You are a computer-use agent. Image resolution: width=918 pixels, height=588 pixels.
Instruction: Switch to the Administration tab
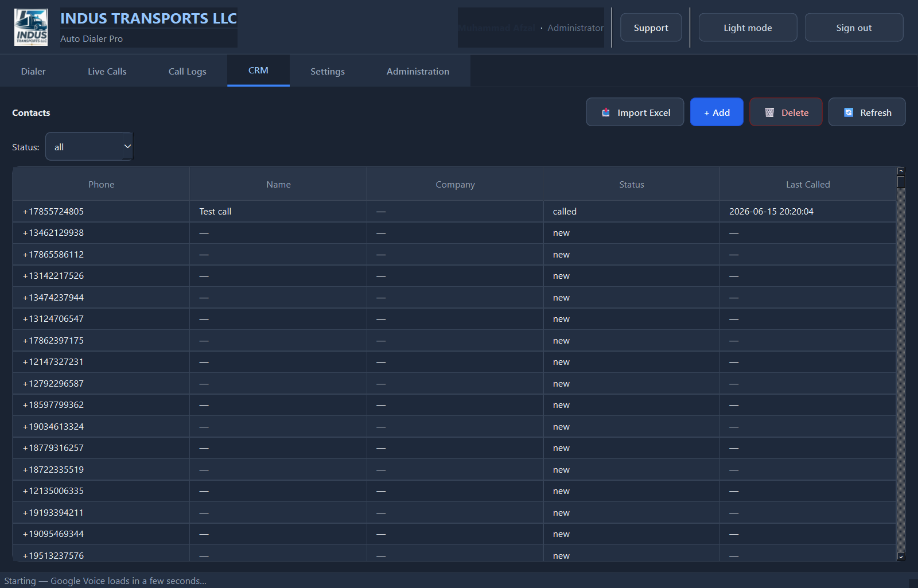coord(418,71)
